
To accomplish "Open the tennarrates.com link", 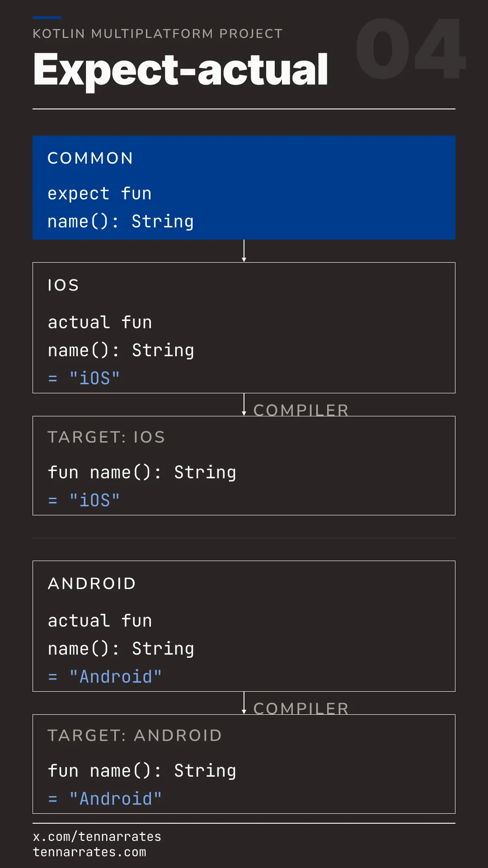I will 89,852.
